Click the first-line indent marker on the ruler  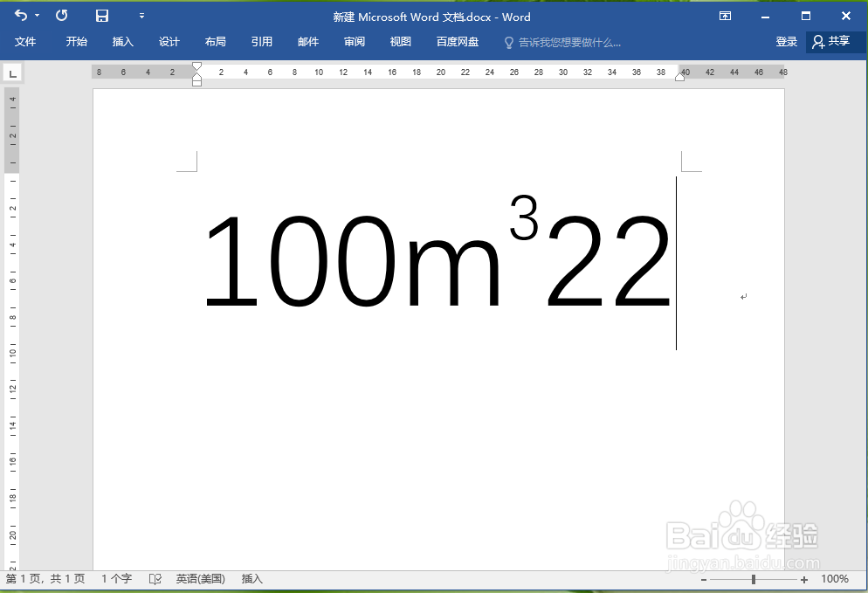click(x=197, y=64)
